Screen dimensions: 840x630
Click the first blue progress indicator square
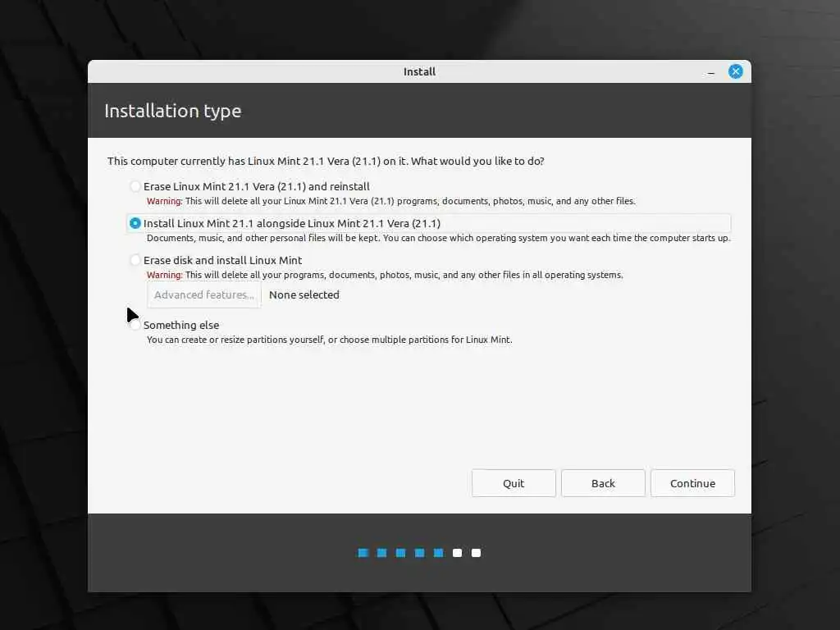(x=363, y=553)
